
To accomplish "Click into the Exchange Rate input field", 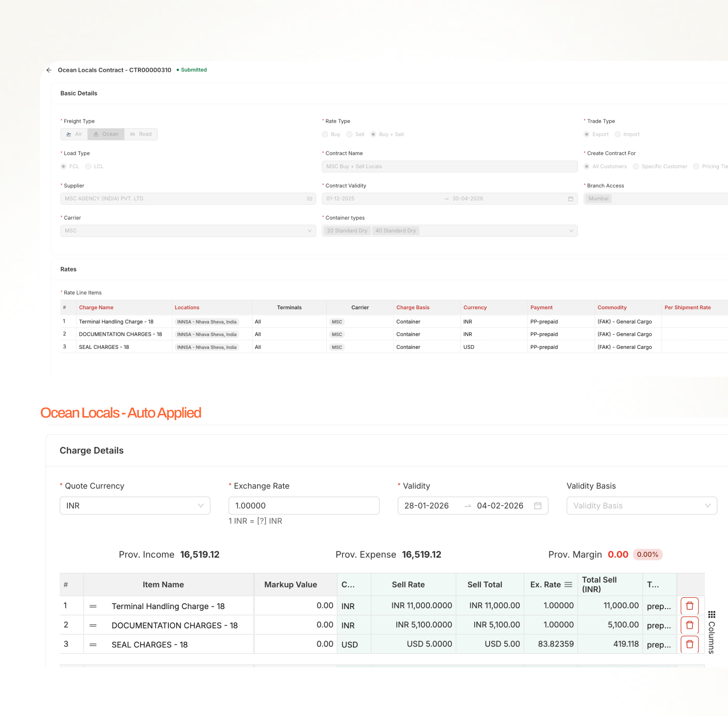I will pos(303,506).
